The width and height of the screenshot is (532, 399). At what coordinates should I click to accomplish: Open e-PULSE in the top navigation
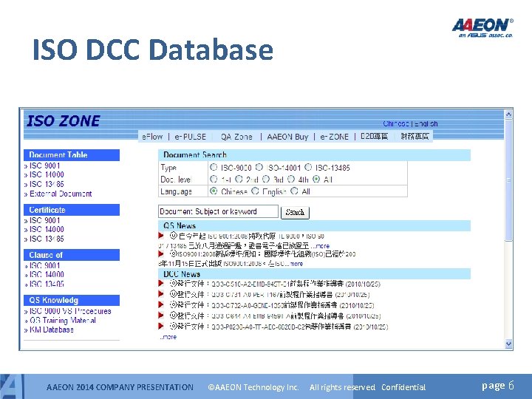[x=191, y=137]
